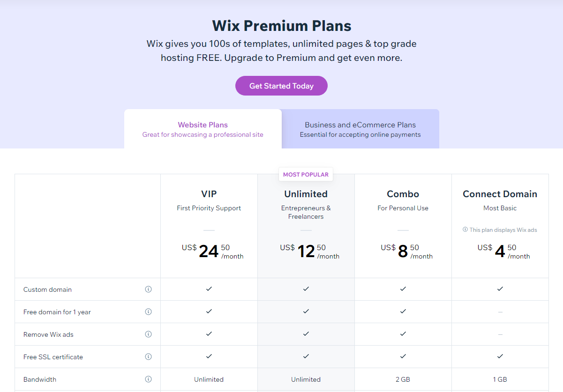This screenshot has height=392, width=563.
Task: Choose the Unlimited plan column header
Action: click(x=306, y=194)
